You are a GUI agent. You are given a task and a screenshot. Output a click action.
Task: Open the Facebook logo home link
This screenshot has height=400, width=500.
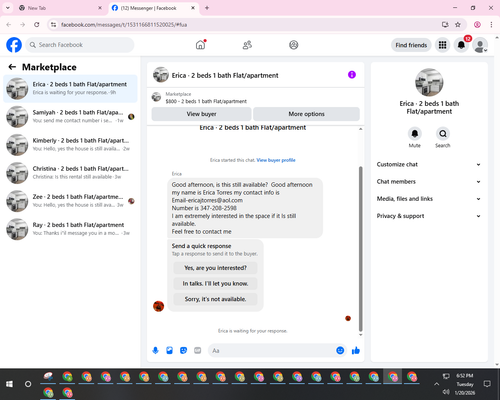tap(14, 45)
